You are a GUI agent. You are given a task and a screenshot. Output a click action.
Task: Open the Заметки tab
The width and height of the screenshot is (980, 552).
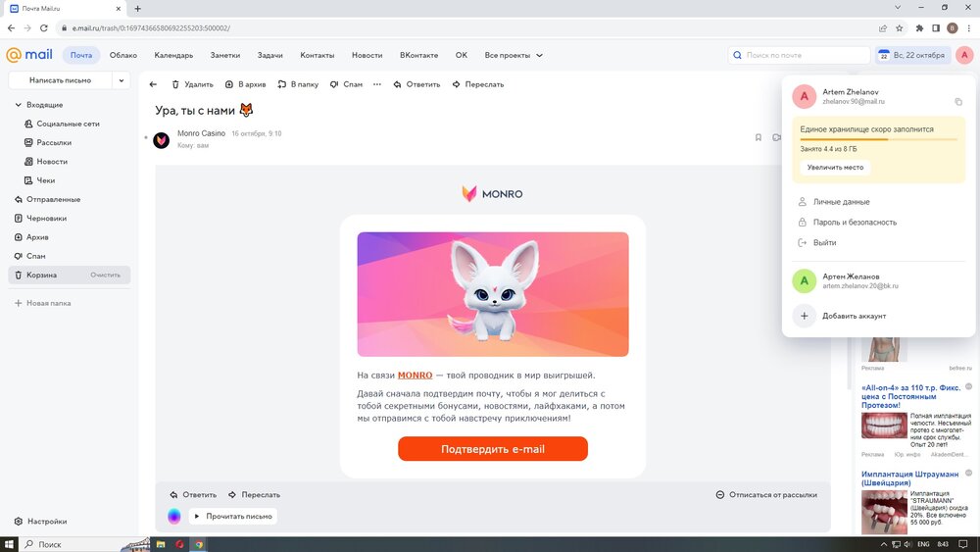[225, 55]
